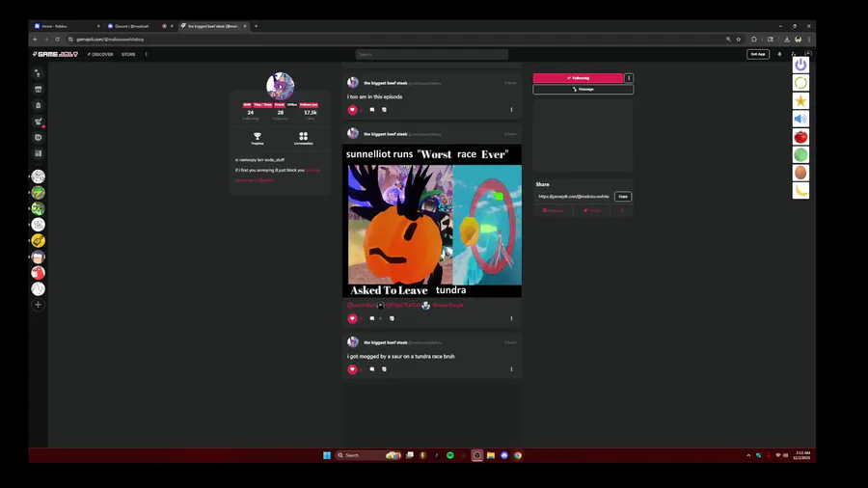The image size is (868, 488).
Task: Open the navbar more options menu next to Store
Action: [147, 54]
